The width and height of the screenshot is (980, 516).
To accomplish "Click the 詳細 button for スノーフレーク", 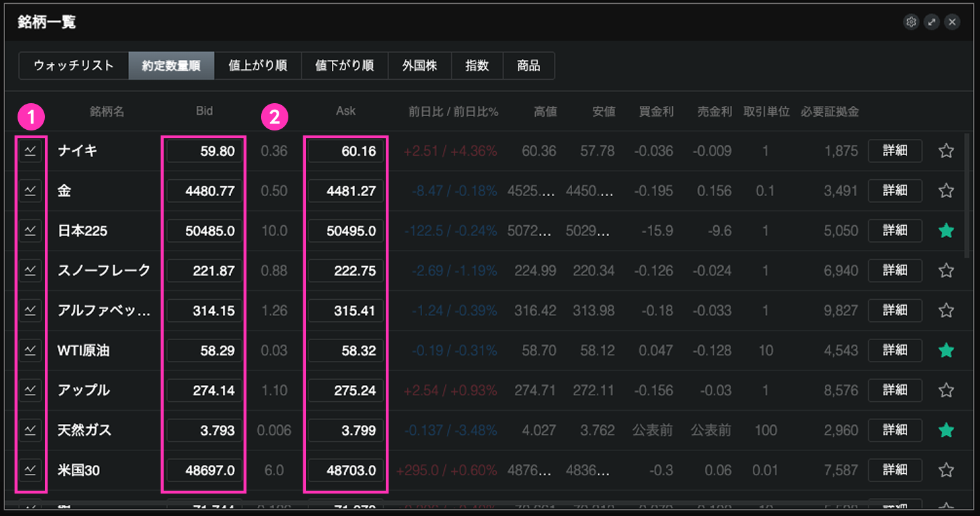I will coord(895,271).
